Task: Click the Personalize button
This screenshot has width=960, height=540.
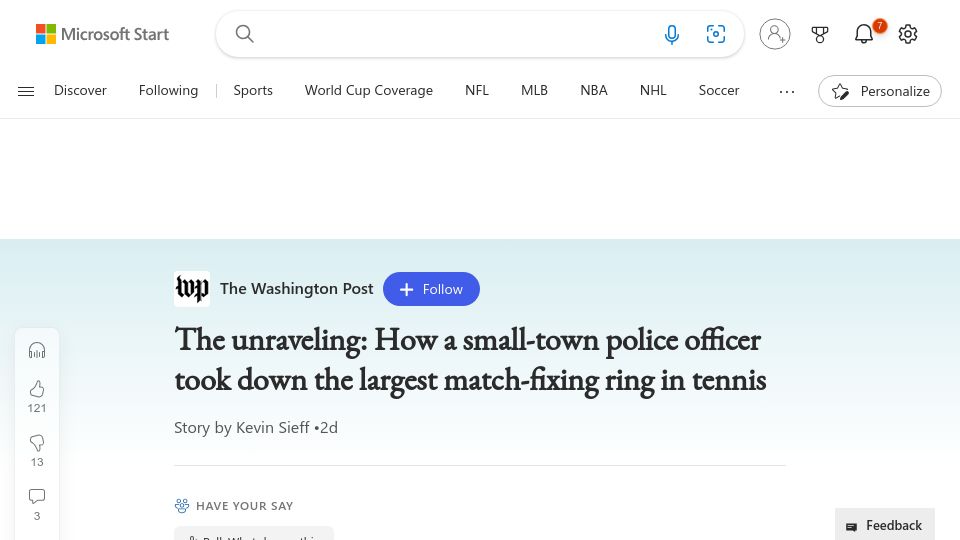Action: coord(880,91)
